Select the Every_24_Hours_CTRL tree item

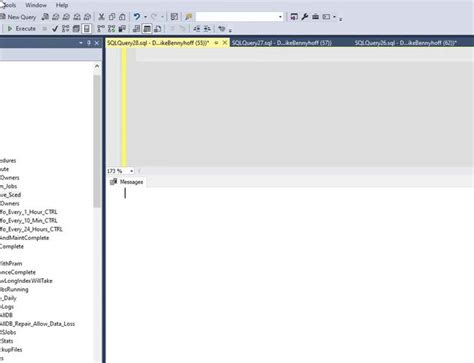31,229
